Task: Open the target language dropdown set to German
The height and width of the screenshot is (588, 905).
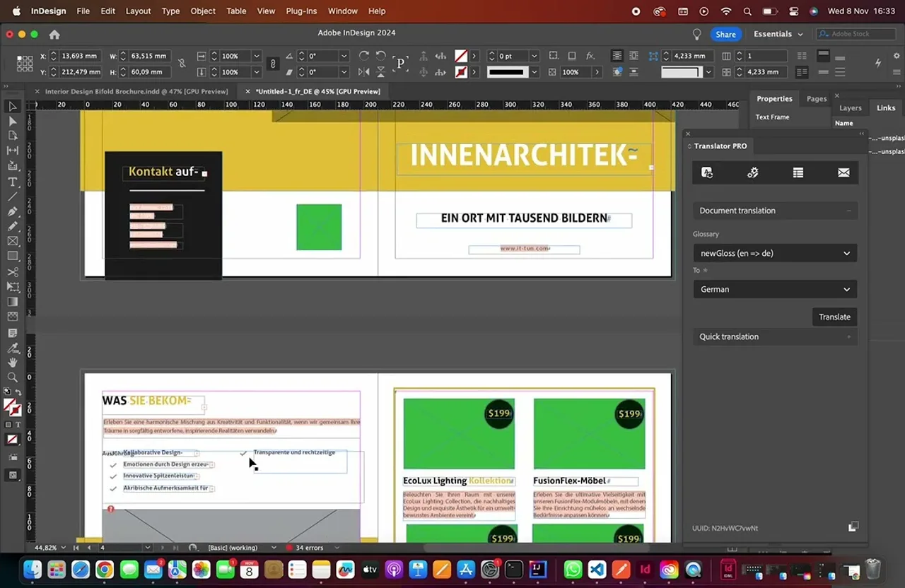Action: [x=775, y=289]
